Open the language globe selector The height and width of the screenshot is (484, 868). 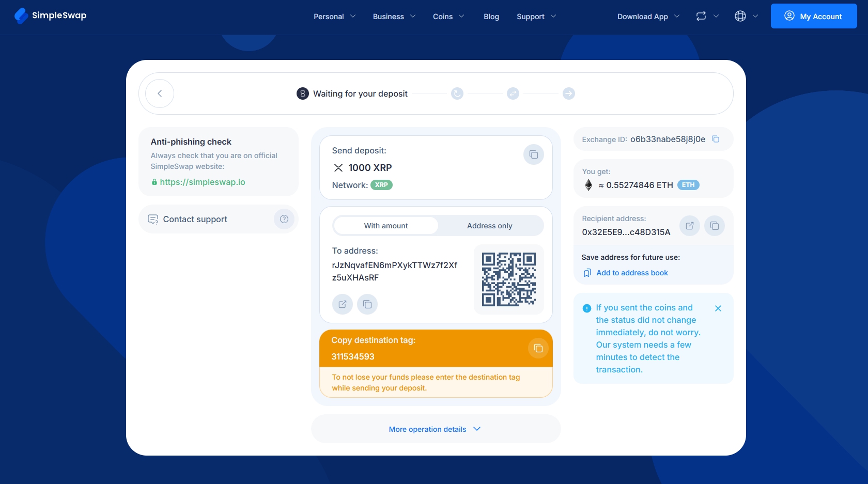tap(740, 16)
